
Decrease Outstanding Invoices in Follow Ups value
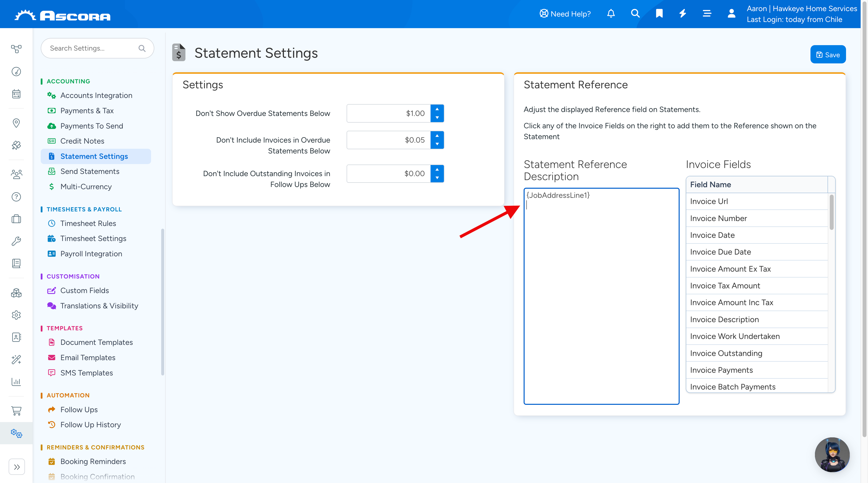click(x=437, y=178)
